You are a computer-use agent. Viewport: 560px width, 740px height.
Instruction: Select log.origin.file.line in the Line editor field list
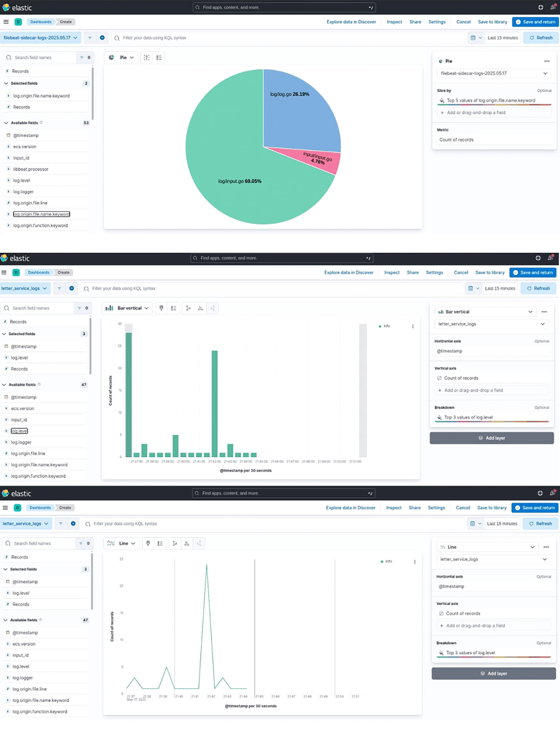click(x=30, y=689)
